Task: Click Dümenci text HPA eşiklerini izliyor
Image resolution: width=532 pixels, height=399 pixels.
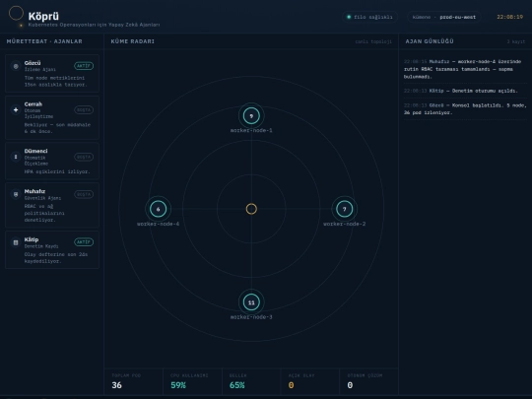Action: (57, 172)
